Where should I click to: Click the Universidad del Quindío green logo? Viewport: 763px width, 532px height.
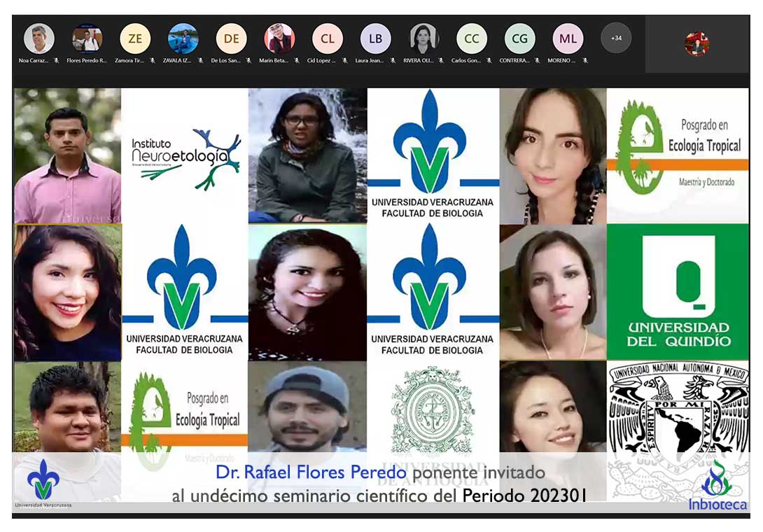point(678,292)
